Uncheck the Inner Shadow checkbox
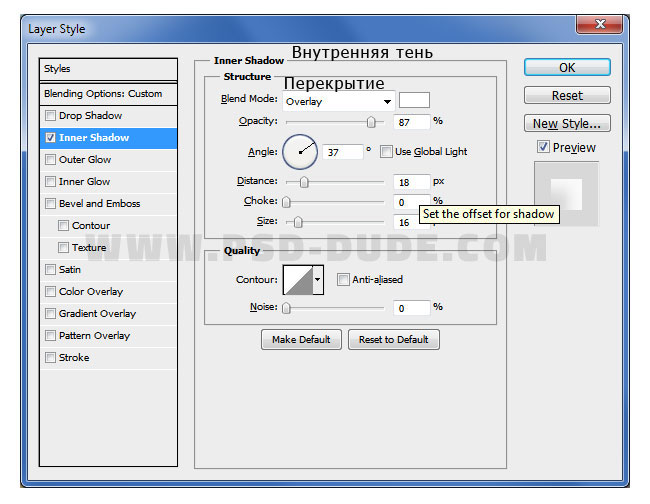Viewport: 650px width, 504px height. (50, 137)
